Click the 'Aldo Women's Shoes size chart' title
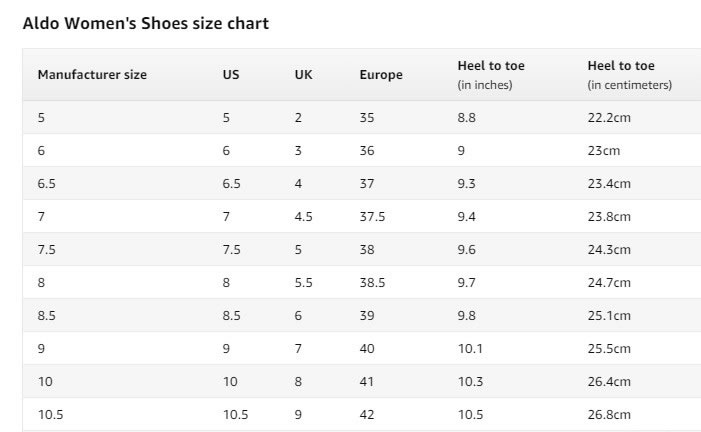This screenshot has width=701, height=432. click(146, 23)
